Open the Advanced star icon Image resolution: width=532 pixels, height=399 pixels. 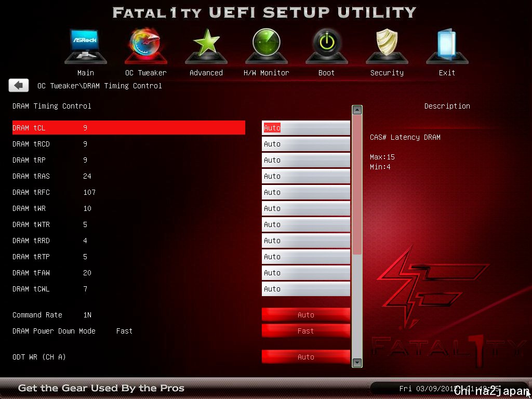click(x=206, y=46)
